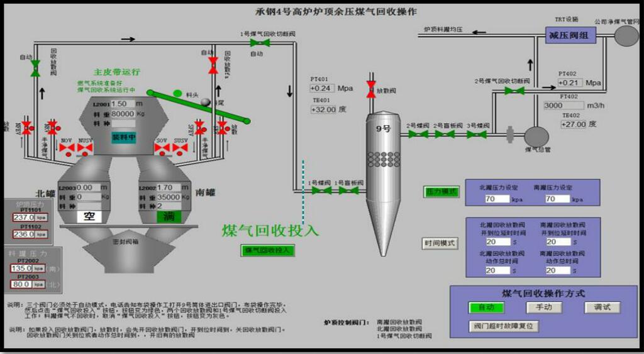Click the green 2号煤阀 valve icon

(417, 134)
